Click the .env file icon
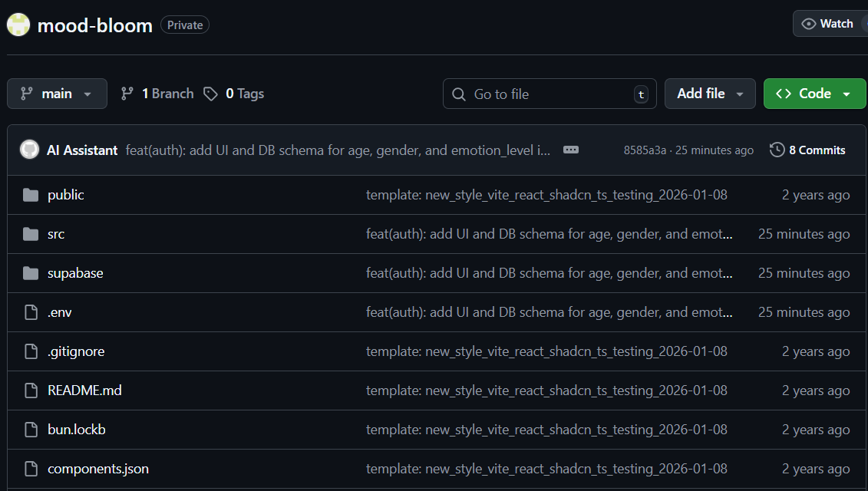 [x=31, y=312]
